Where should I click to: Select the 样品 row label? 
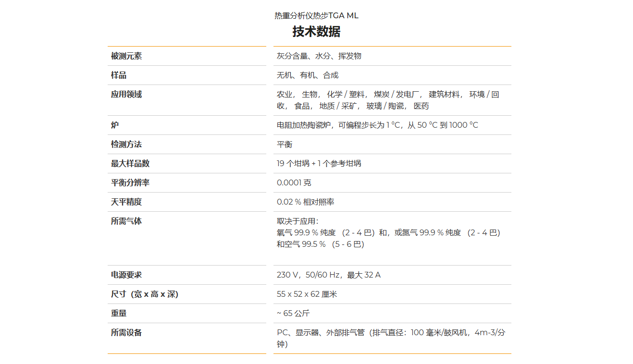point(119,75)
